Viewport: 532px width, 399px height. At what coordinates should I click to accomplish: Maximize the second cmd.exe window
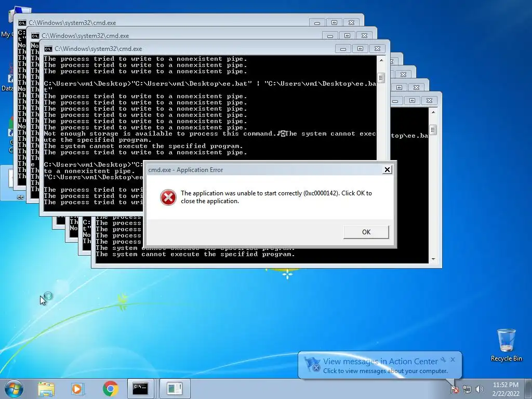coord(347,36)
